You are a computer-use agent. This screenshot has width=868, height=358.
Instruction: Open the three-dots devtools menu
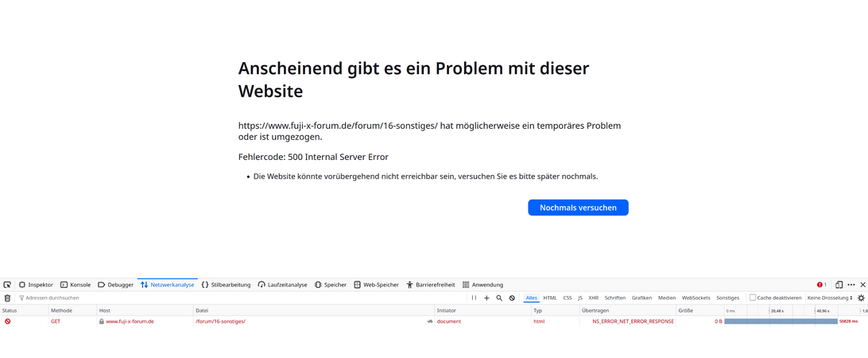pos(851,285)
